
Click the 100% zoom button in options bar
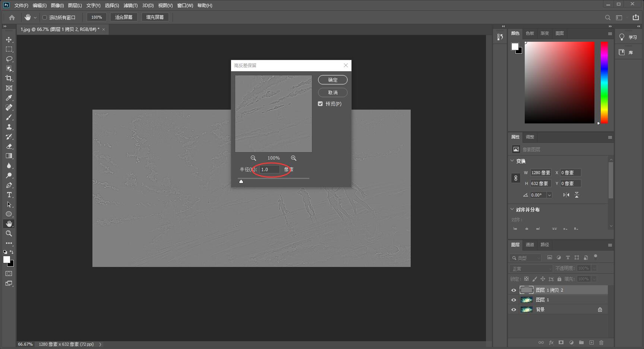point(97,17)
